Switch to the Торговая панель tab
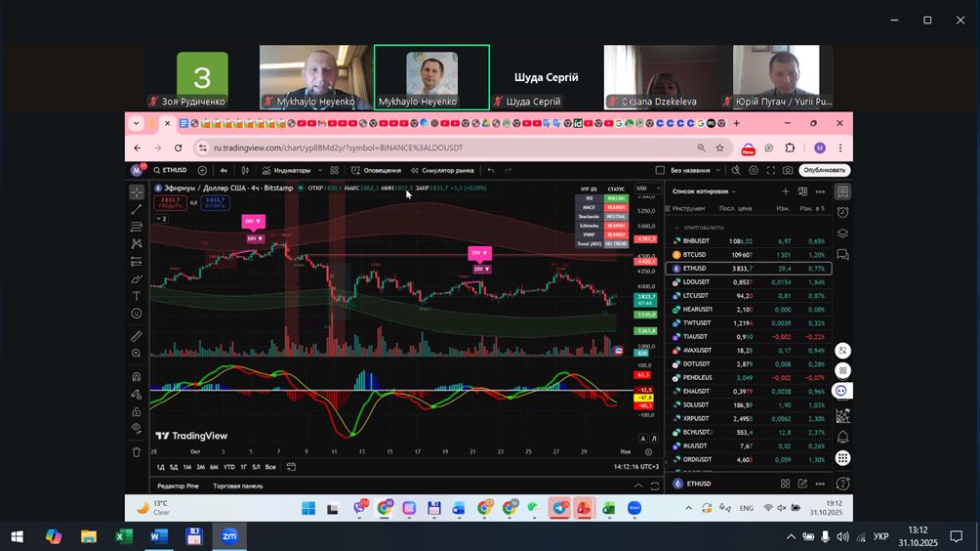 238,486
